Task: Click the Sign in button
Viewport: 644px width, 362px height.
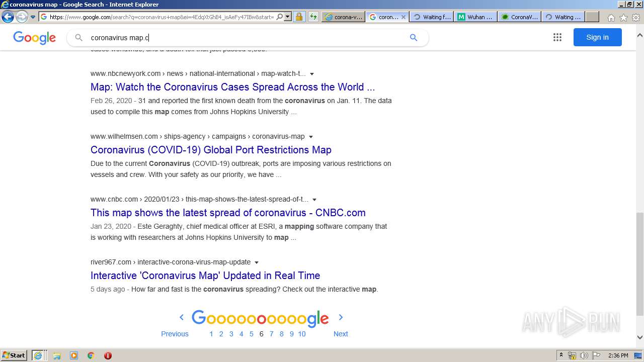Action: coord(597,37)
